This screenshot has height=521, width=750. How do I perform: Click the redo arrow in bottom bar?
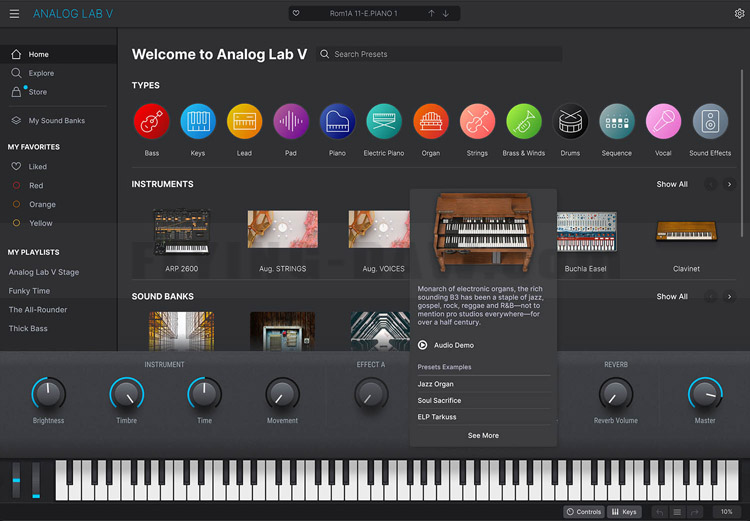695,512
